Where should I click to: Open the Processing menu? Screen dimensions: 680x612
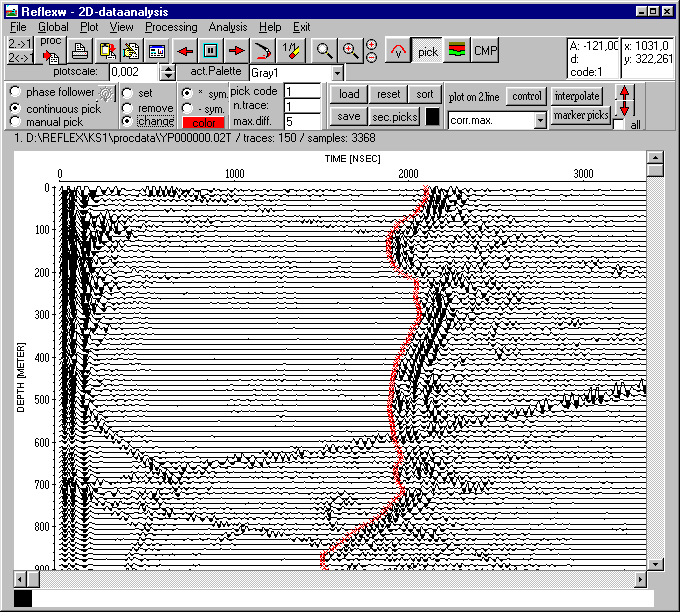(170, 27)
